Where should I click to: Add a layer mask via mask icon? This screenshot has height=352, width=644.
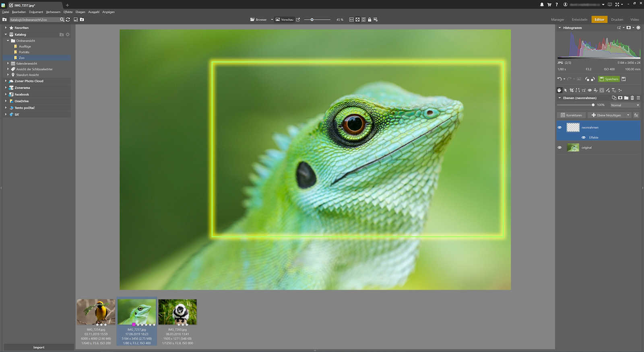(620, 98)
